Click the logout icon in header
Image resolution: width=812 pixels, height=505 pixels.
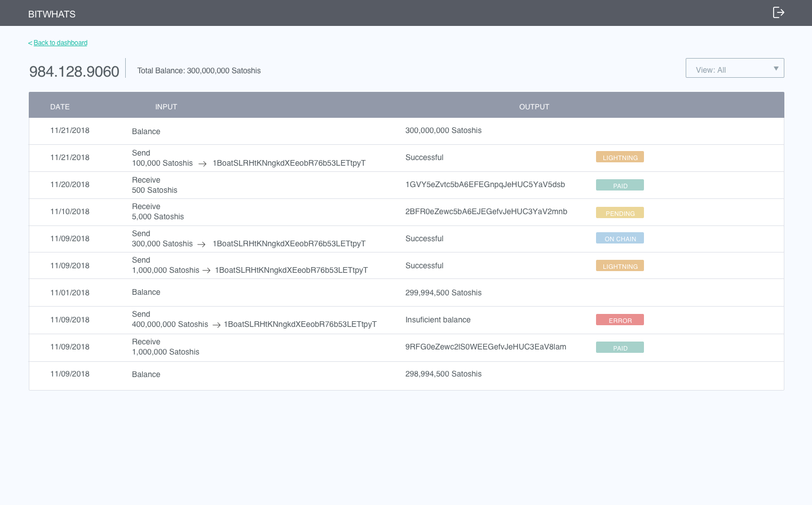click(778, 12)
